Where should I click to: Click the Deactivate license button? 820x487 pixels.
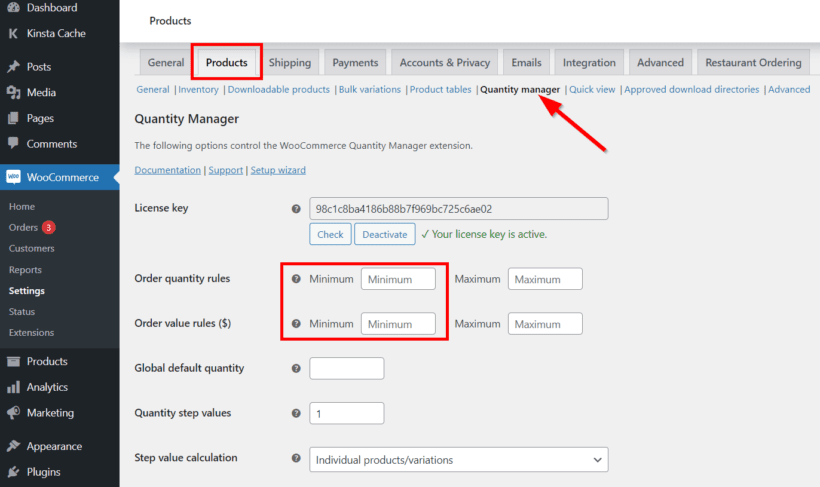point(384,235)
